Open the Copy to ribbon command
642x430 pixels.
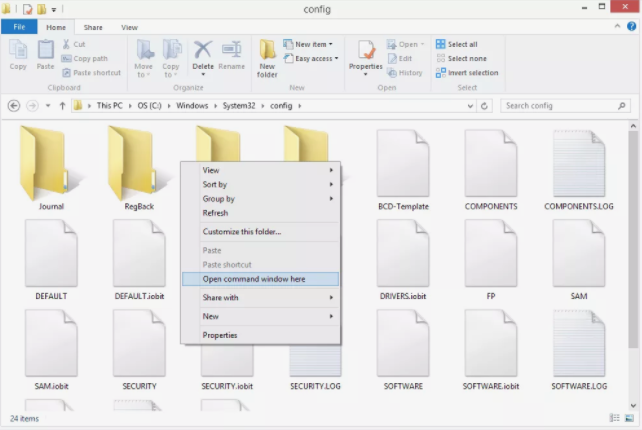pyautogui.click(x=171, y=59)
